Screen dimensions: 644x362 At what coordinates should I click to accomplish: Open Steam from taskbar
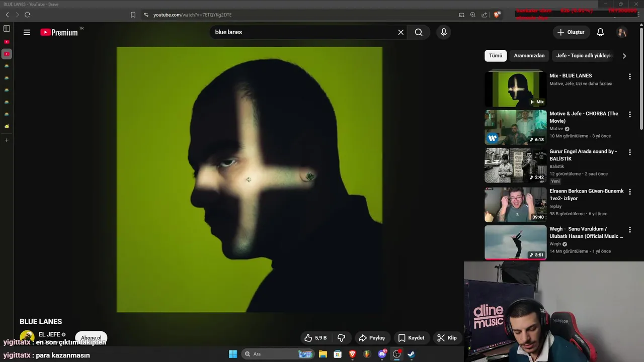pos(411,354)
